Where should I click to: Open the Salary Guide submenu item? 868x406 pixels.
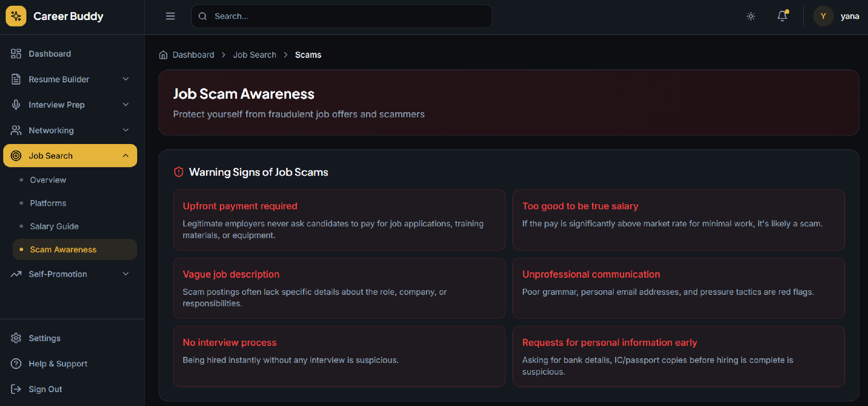(x=54, y=226)
